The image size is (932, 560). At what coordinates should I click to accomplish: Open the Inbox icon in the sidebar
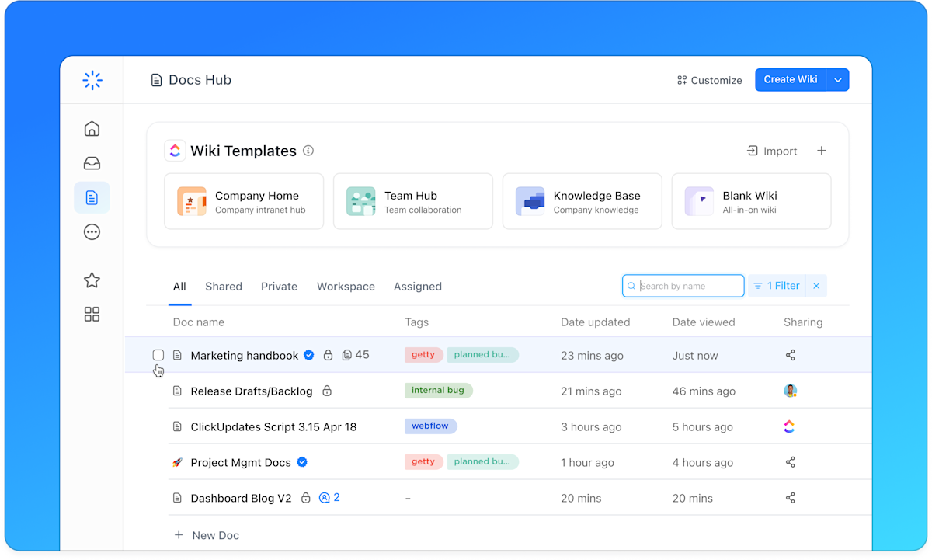[x=92, y=163]
